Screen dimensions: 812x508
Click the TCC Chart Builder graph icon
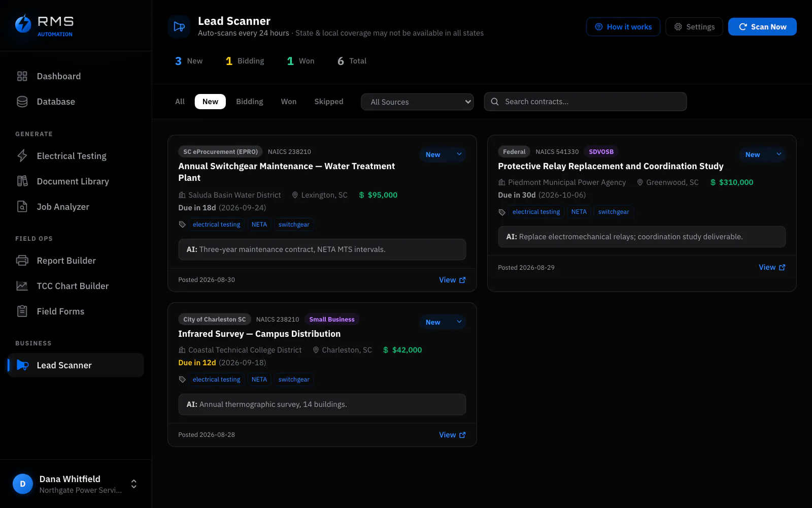[22, 286]
